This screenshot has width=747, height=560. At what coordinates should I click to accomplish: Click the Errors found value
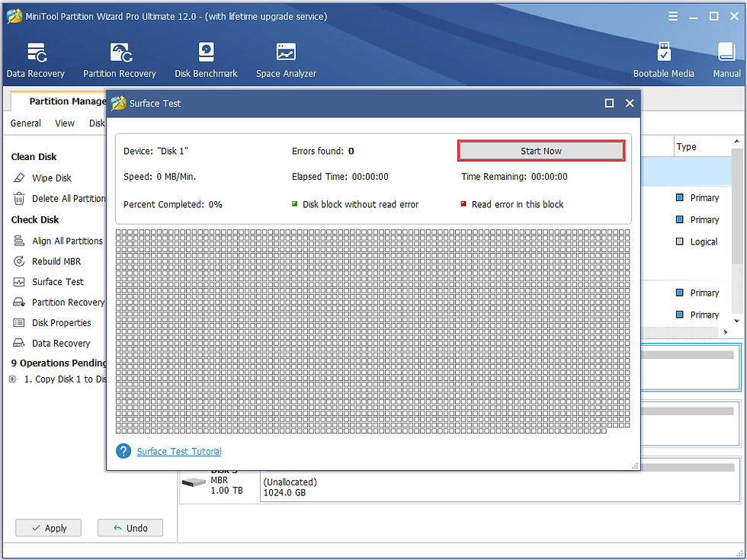pos(351,151)
